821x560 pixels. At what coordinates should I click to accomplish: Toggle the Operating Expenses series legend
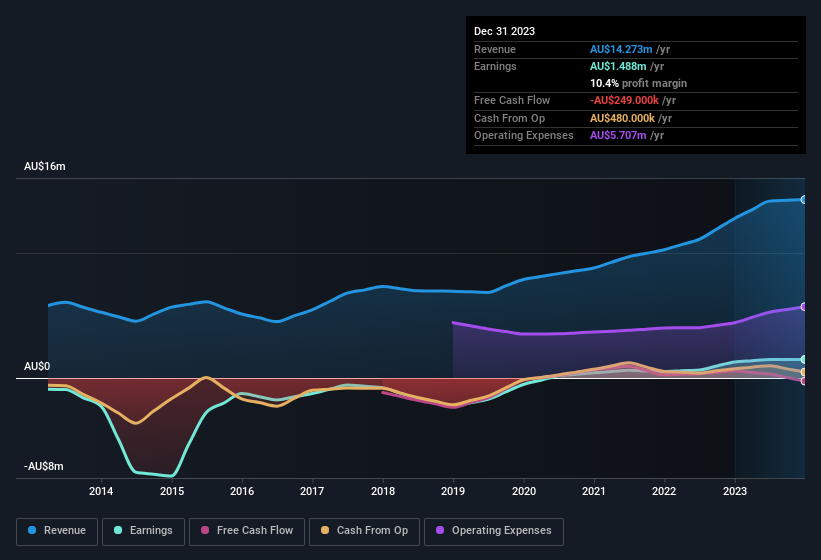pyautogui.click(x=494, y=531)
